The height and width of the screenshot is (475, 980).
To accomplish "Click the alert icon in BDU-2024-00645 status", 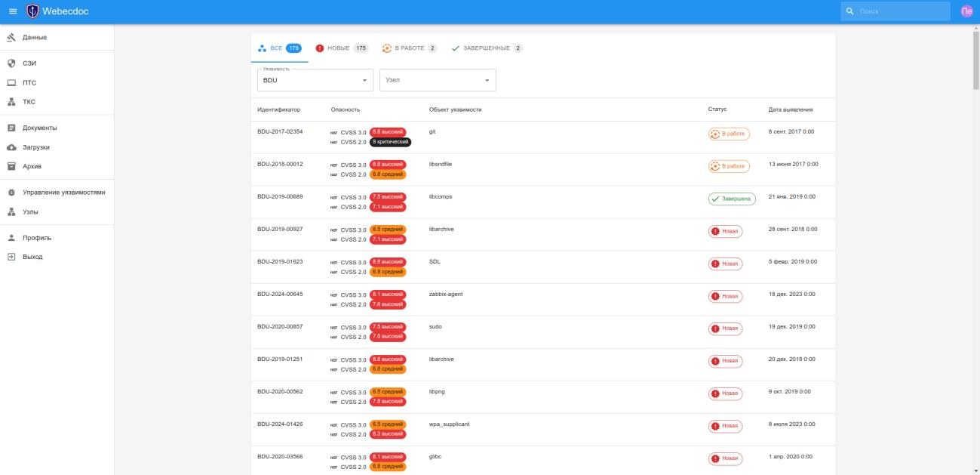I will point(715,297).
